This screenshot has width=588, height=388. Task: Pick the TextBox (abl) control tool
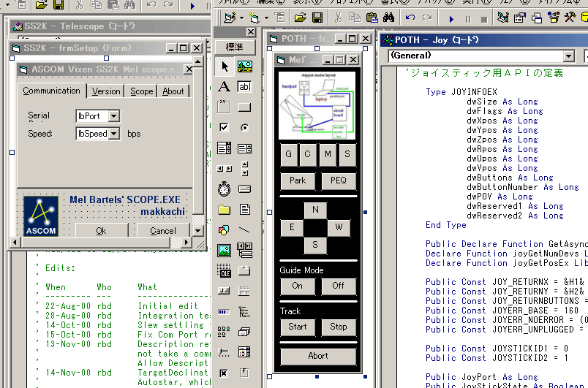point(244,86)
